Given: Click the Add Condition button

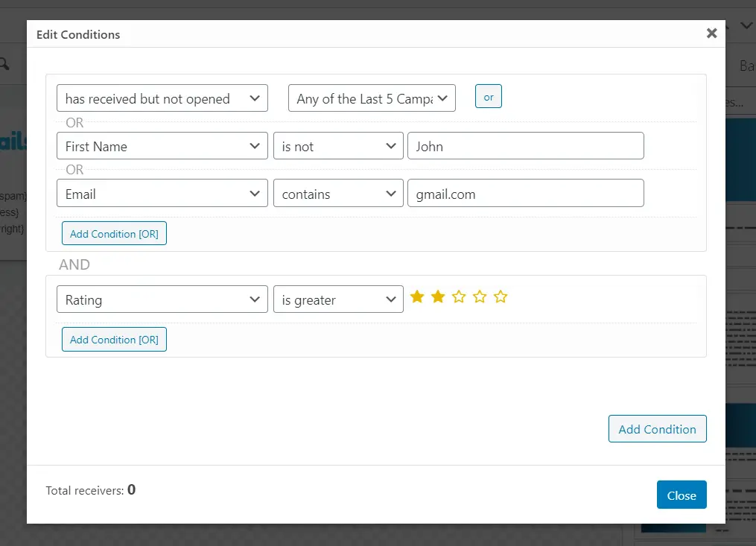Looking at the screenshot, I should (658, 429).
